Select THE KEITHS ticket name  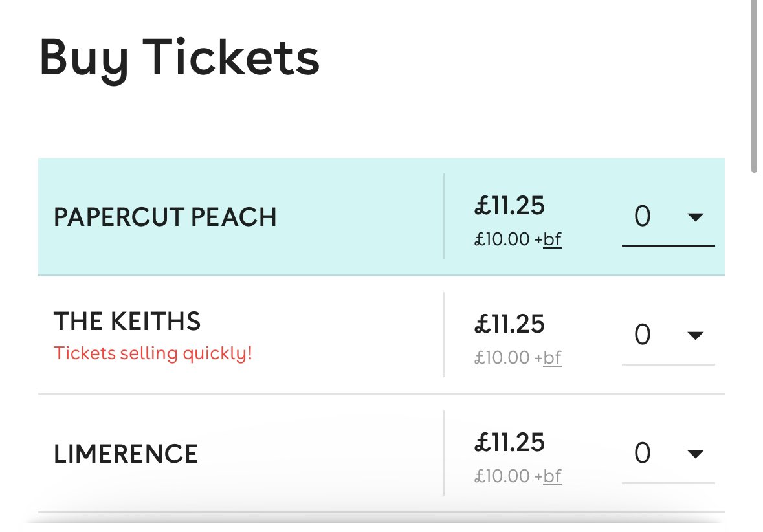[x=127, y=321]
